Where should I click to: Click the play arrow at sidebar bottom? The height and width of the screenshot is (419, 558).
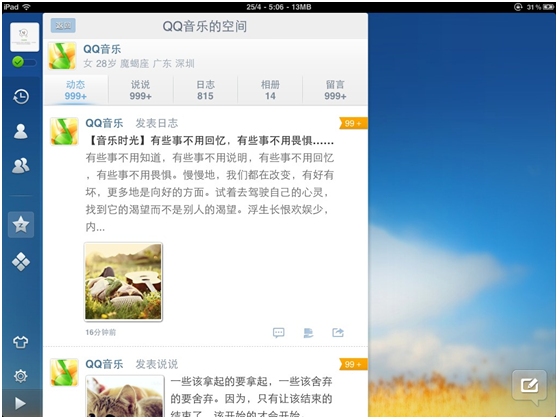20,403
